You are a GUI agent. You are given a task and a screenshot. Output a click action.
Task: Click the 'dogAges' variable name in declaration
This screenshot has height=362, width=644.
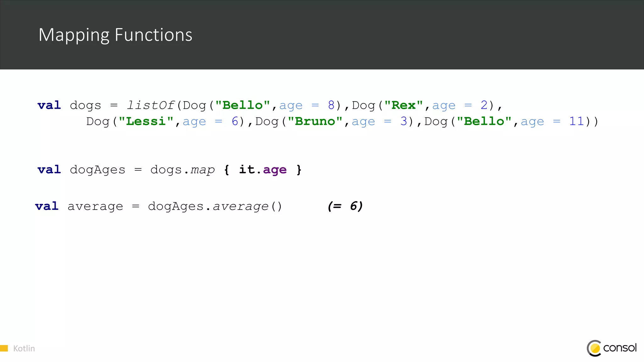point(97,170)
